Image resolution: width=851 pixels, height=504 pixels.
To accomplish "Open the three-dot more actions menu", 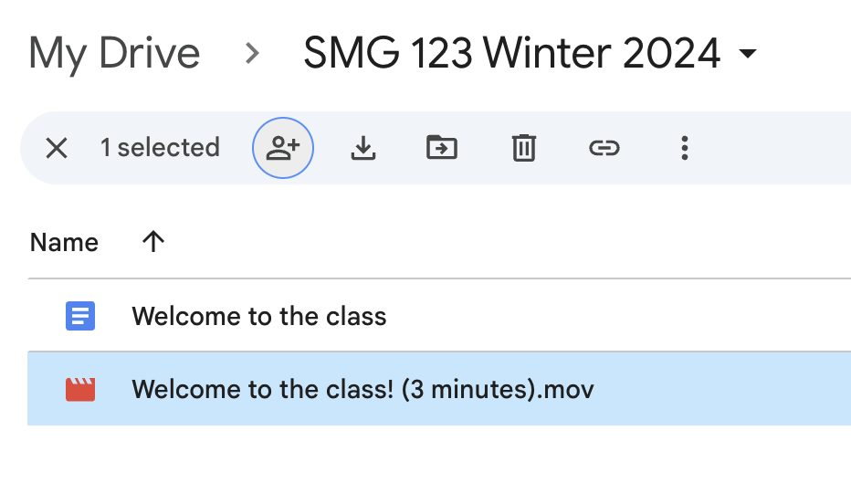I will 684,148.
